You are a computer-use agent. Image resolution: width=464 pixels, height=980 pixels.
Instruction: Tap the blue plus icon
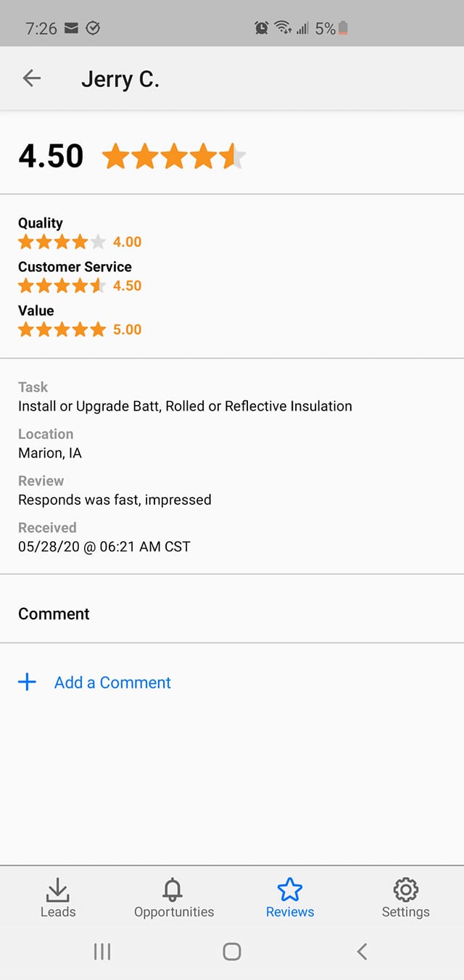[27, 682]
